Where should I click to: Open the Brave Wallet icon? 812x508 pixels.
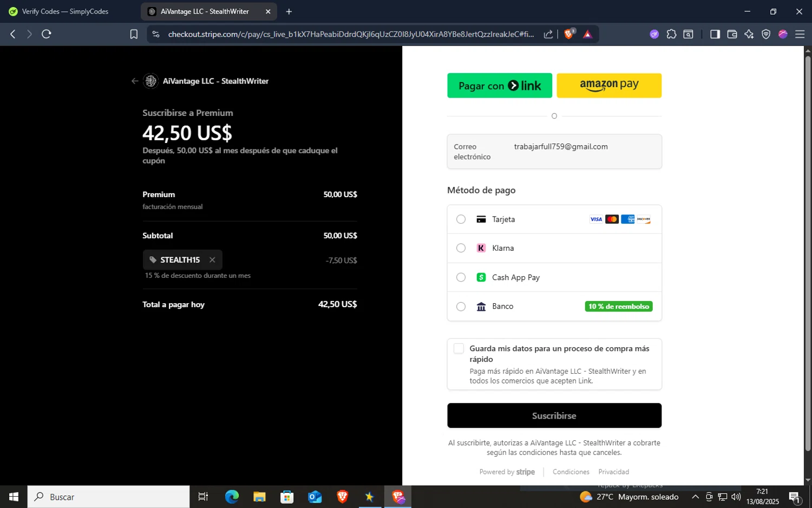pyautogui.click(x=732, y=34)
